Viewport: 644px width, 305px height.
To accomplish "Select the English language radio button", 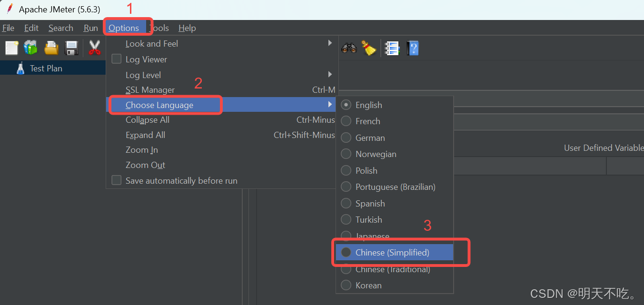I will pos(347,105).
